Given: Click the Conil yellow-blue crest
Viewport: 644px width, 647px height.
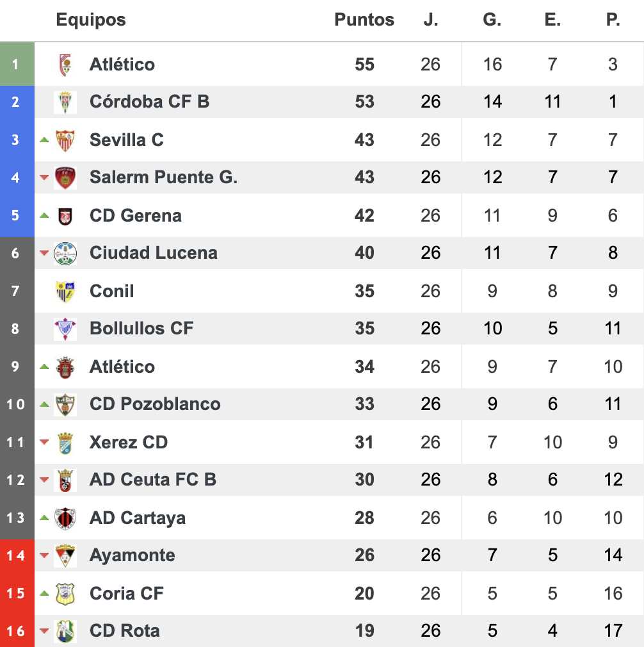Looking at the screenshot, I should 65,291.
